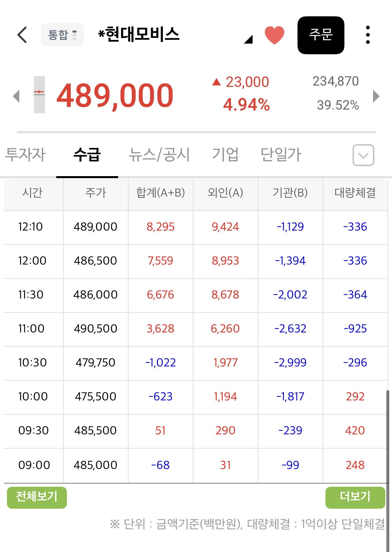The width and height of the screenshot is (392, 552).
Task: Switch to the 투자자 tab
Action: point(25,155)
